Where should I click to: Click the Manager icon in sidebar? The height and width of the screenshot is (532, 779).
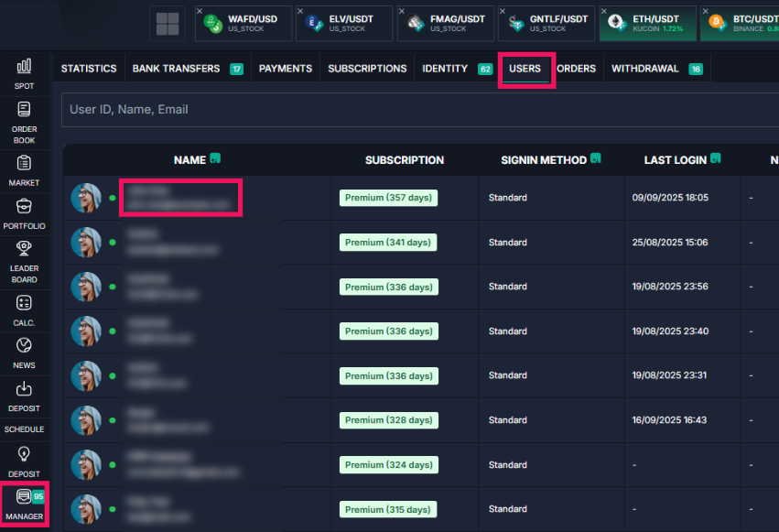pyautogui.click(x=24, y=499)
